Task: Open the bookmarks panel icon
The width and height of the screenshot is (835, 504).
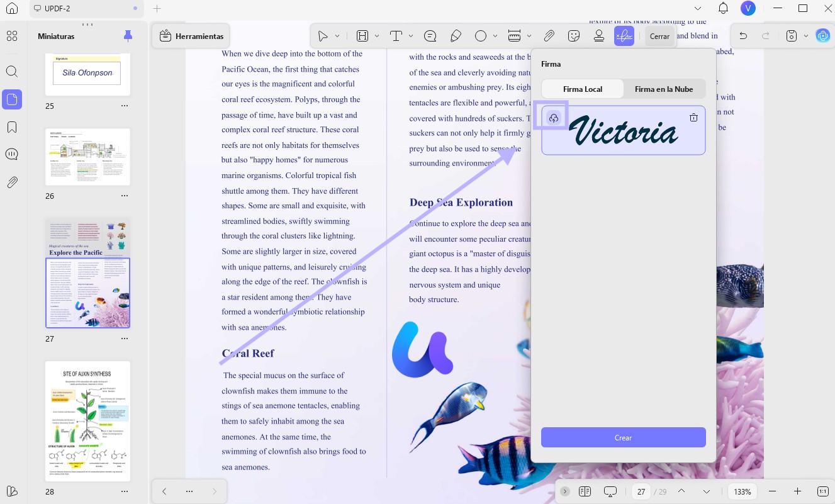Action: pos(12,127)
